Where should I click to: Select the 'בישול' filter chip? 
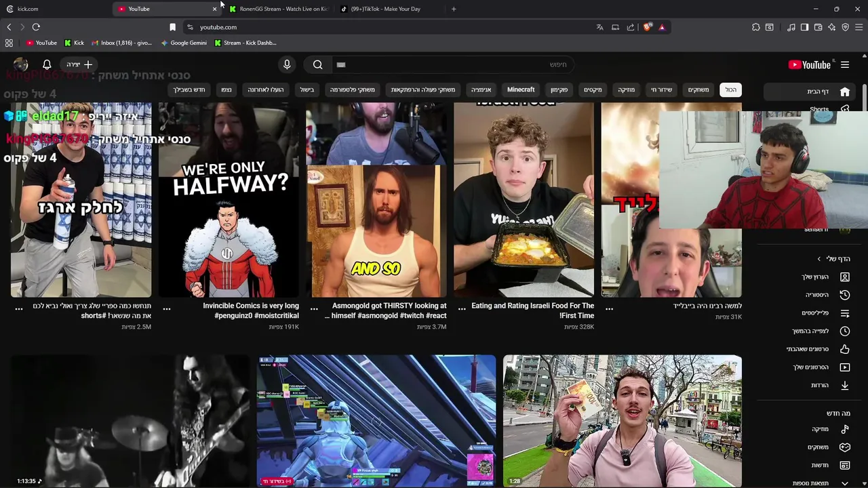click(307, 89)
